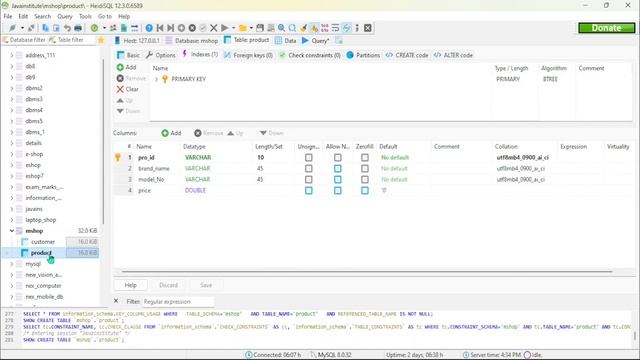The width and height of the screenshot is (640, 360).
Task: Click the Find text magnifier icon
Action: [282, 28]
